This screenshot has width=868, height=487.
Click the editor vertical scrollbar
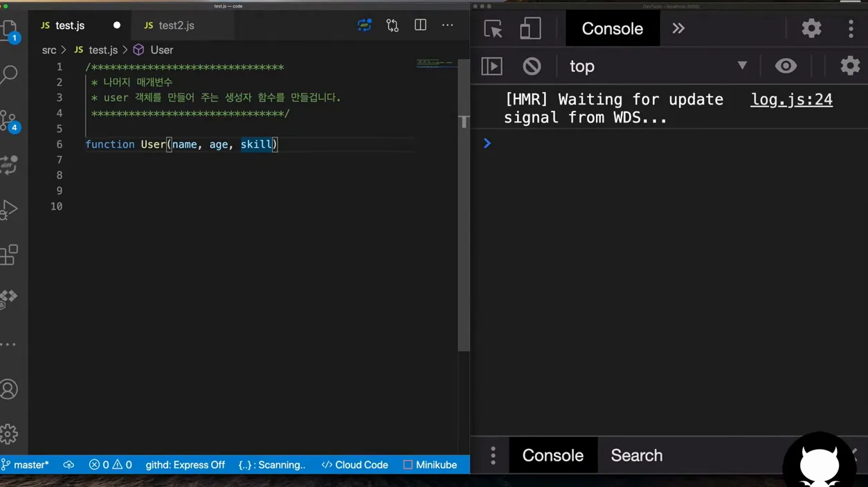tap(464, 205)
